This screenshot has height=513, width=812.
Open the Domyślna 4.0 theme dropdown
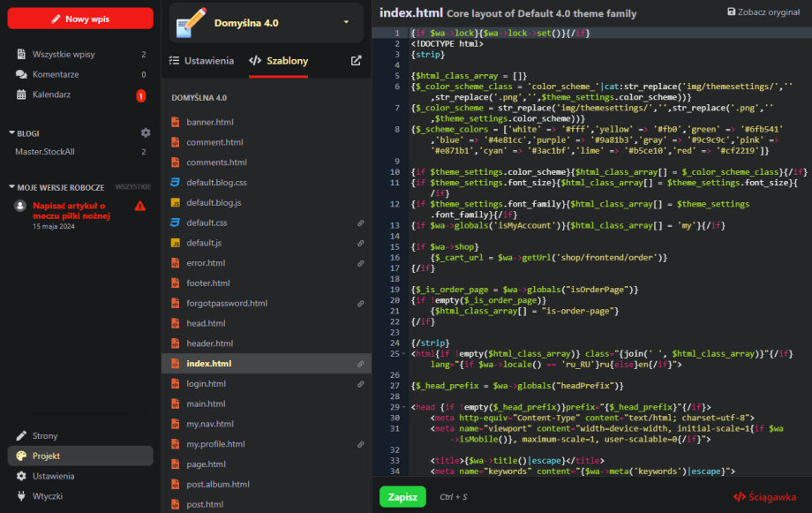tap(346, 22)
